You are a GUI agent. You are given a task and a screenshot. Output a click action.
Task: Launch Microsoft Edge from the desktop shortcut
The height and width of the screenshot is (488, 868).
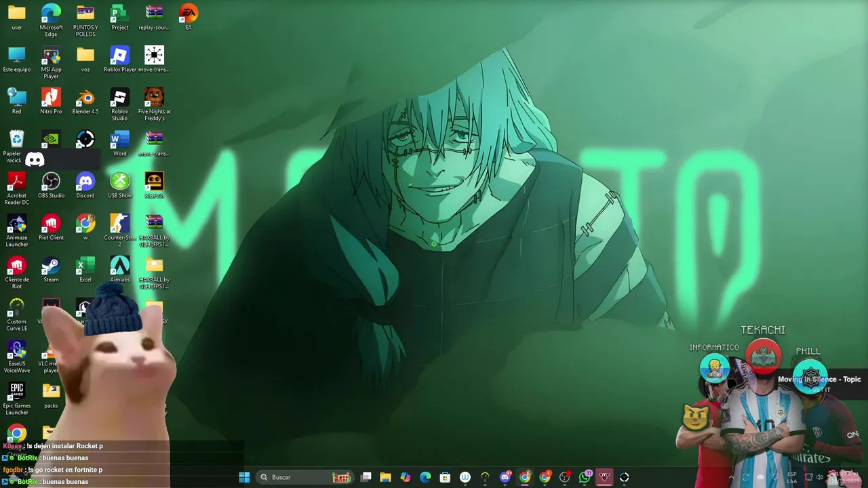coord(51,20)
